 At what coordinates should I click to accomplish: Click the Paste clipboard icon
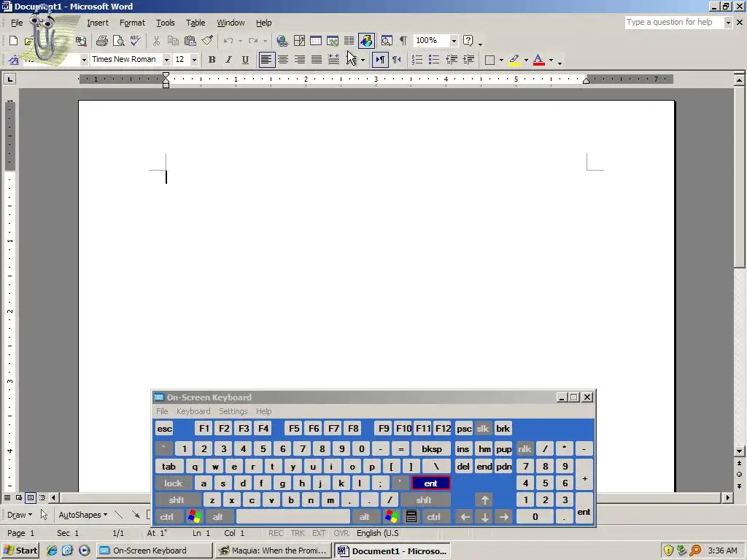pos(190,41)
